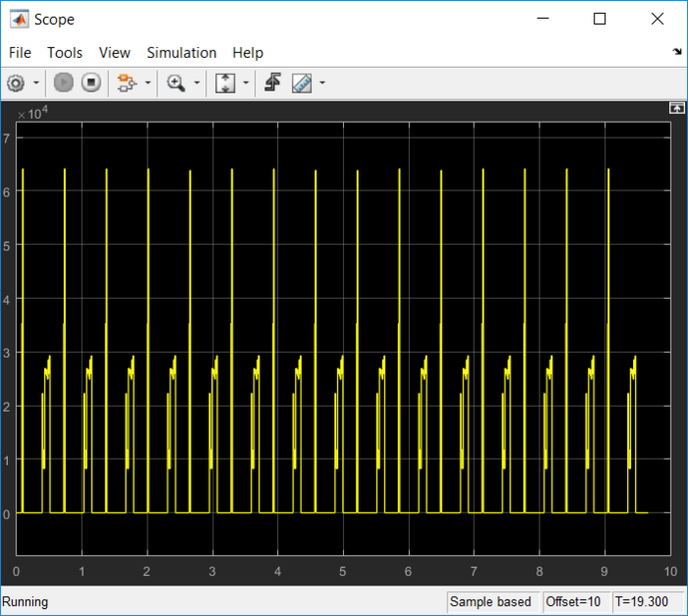Click the Scale axes limits icon
This screenshot has height=616, width=688.
click(225, 84)
